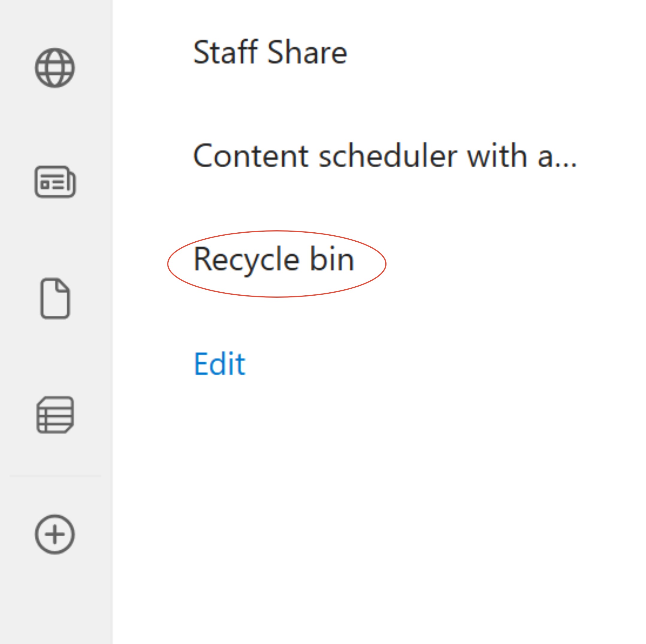Screen dimensions: 646x644
Task: Select the truncated Content scheduler item
Action: [x=384, y=156]
